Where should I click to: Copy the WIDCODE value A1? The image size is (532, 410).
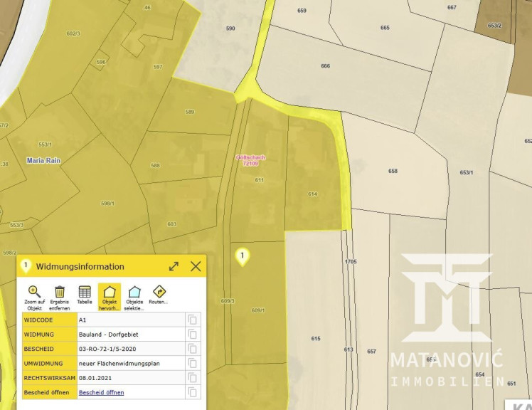point(192,320)
